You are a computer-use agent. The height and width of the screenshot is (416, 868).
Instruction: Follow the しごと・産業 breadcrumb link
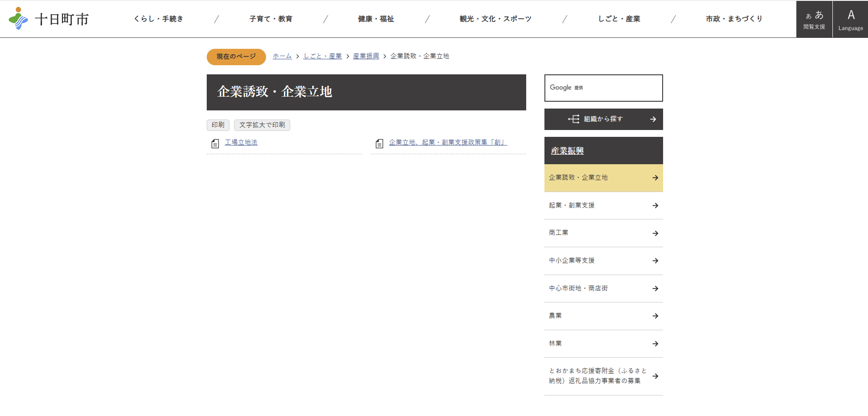(x=323, y=56)
